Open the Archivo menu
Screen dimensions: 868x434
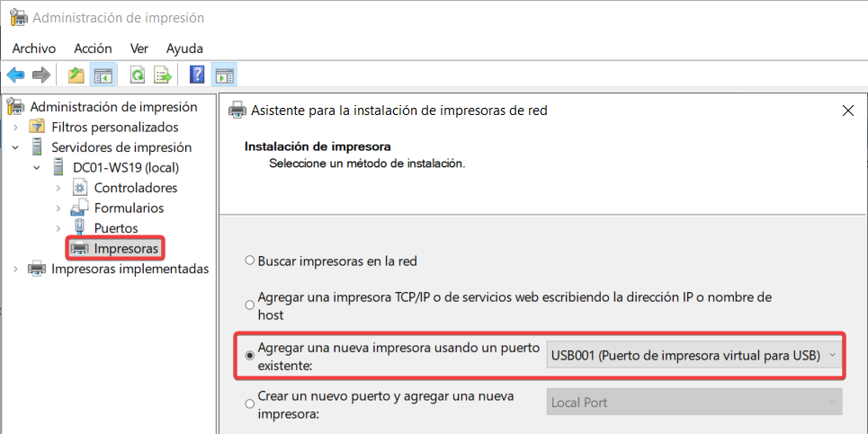pos(33,49)
